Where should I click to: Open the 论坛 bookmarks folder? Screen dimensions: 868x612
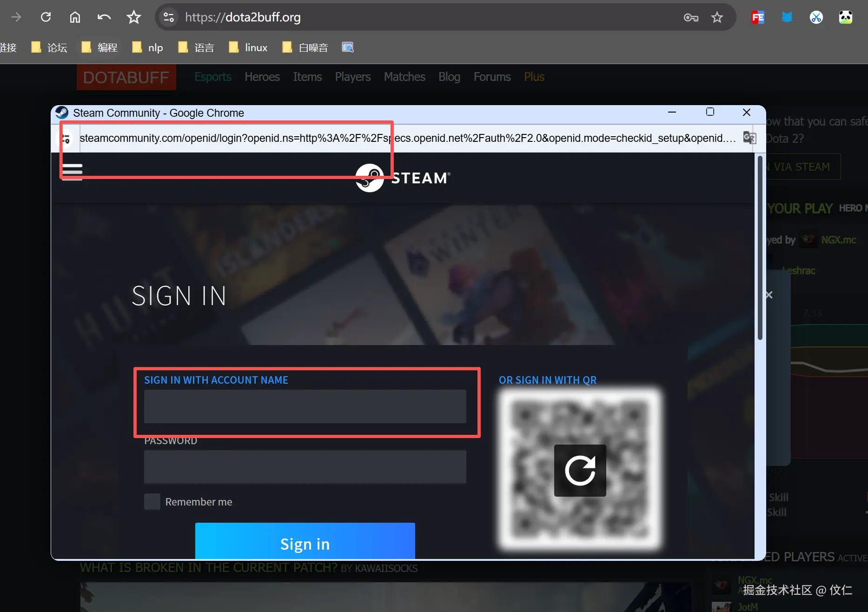[49, 47]
